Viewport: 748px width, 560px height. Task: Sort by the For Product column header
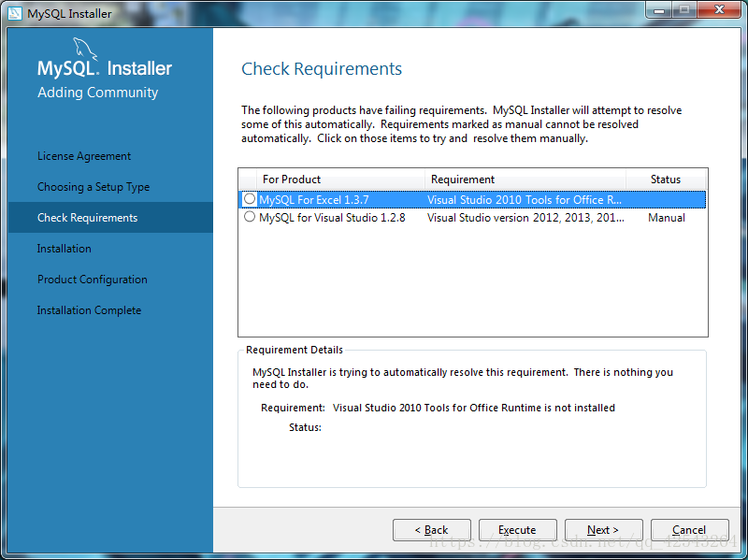pos(340,179)
